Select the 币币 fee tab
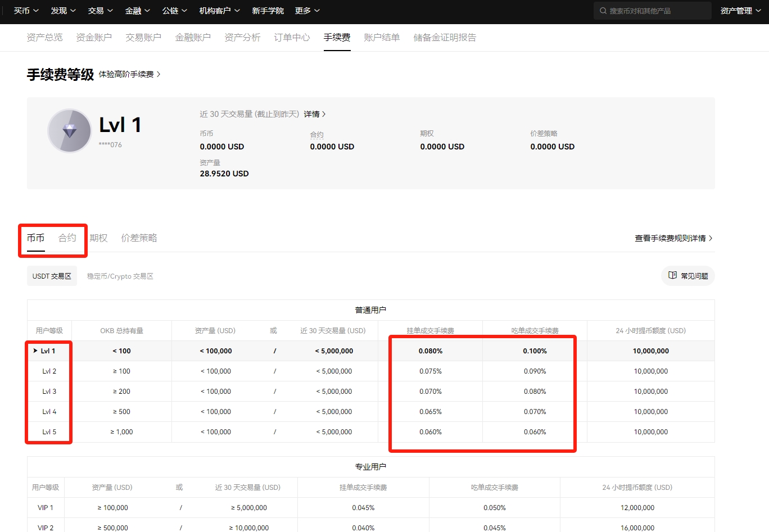The width and height of the screenshot is (769, 532). click(36, 238)
